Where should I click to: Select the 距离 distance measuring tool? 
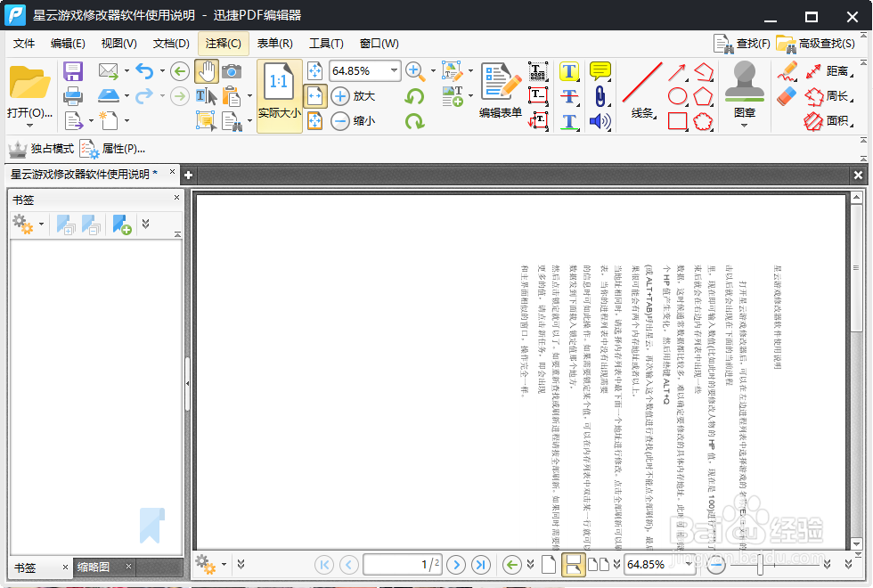pyautogui.click(x=828, y=71)
